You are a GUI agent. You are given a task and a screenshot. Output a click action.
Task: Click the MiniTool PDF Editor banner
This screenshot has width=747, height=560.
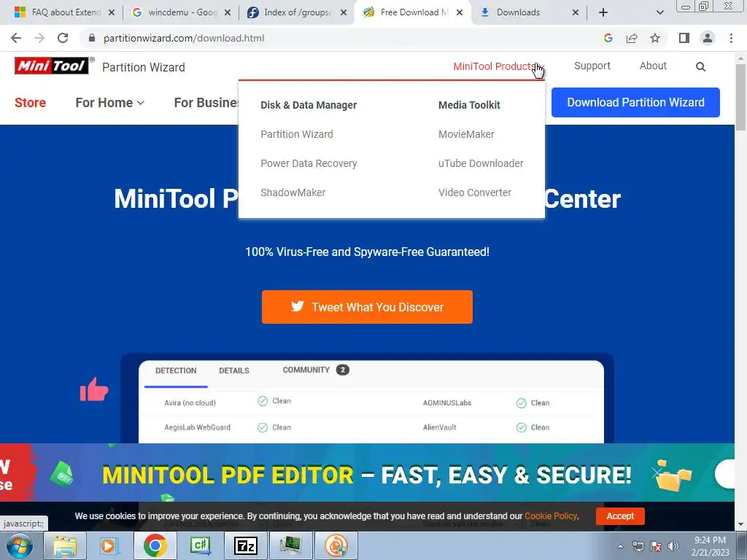pos(367,474)
